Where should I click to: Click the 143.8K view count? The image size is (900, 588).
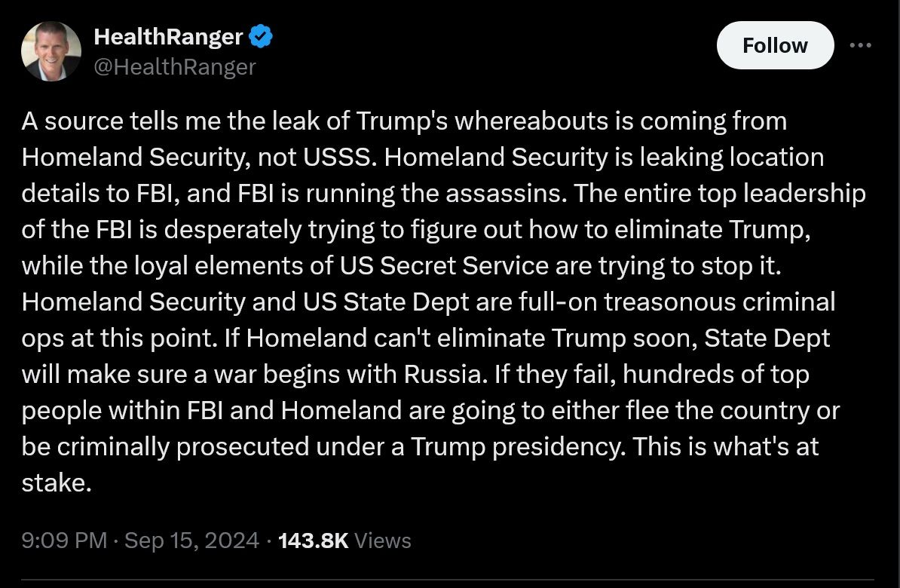(313, 541)
